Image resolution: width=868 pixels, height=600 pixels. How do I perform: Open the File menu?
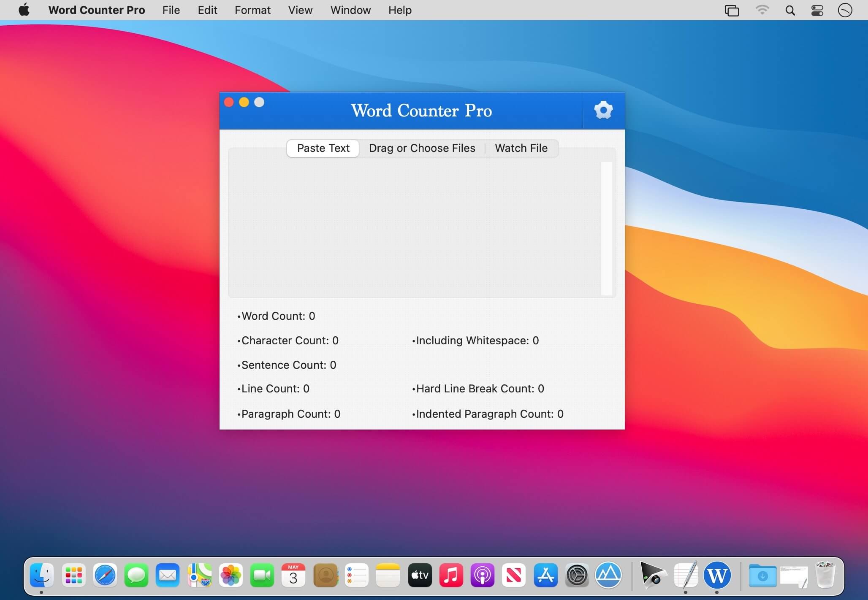171,10
